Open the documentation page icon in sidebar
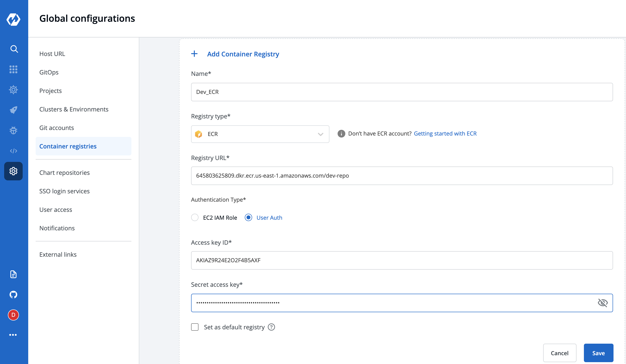Viewport: 626px width, 364px height. 13,274
